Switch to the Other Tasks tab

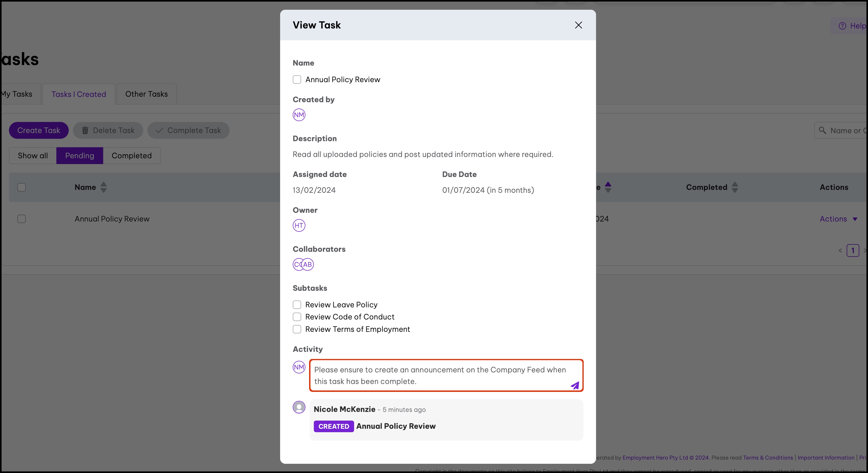pyautogui.click(x=146, y=94)
